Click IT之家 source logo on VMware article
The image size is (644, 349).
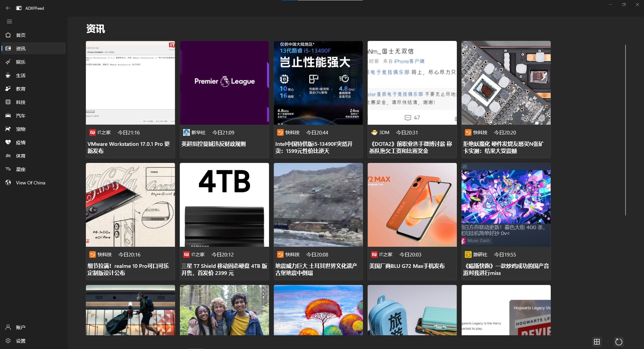click(92, 132)
